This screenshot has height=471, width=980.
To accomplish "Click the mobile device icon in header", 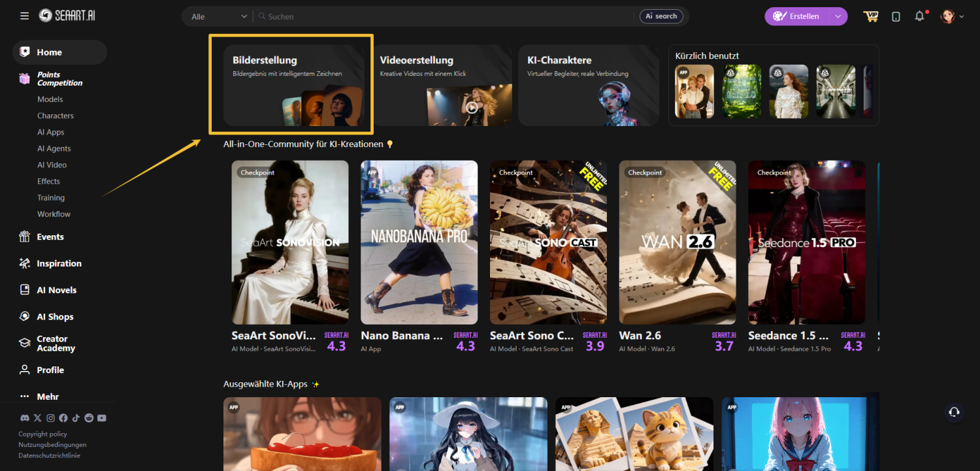I will 896,16.
